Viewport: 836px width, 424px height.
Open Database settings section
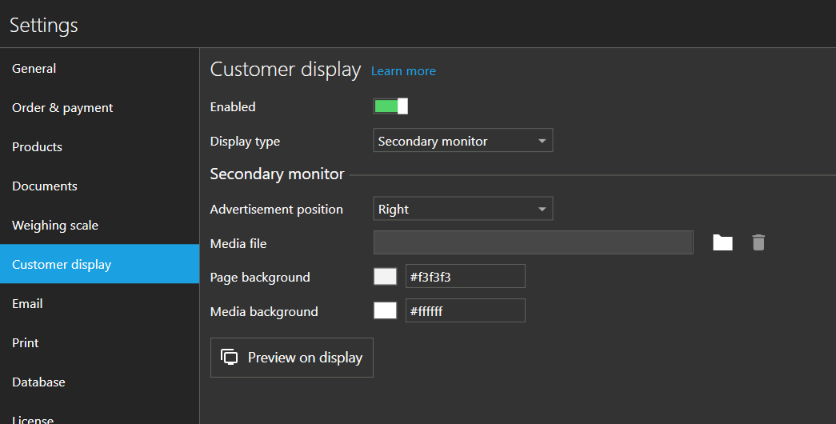click(100, 382)
